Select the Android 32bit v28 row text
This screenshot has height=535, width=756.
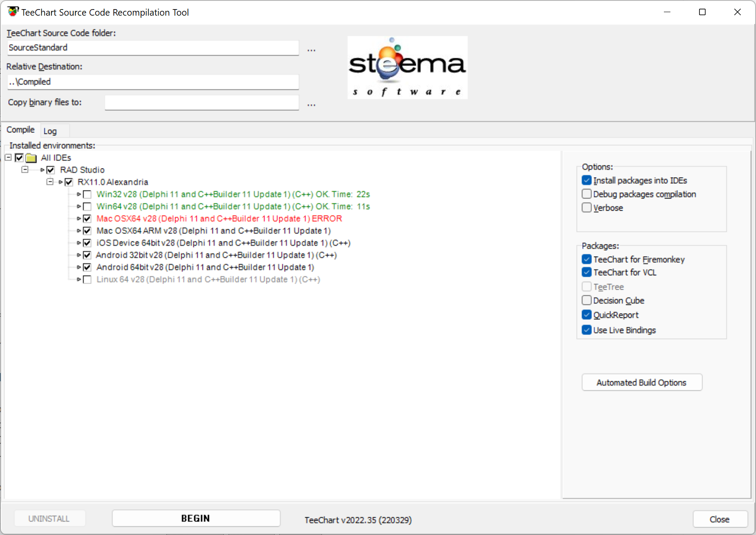(216, 255)
